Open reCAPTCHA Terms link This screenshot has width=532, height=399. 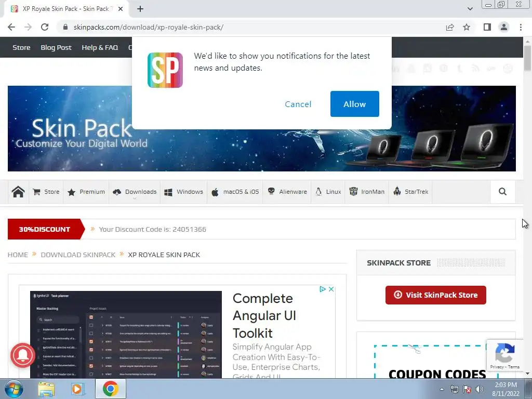pyautogui.click(x=514, y=367)
